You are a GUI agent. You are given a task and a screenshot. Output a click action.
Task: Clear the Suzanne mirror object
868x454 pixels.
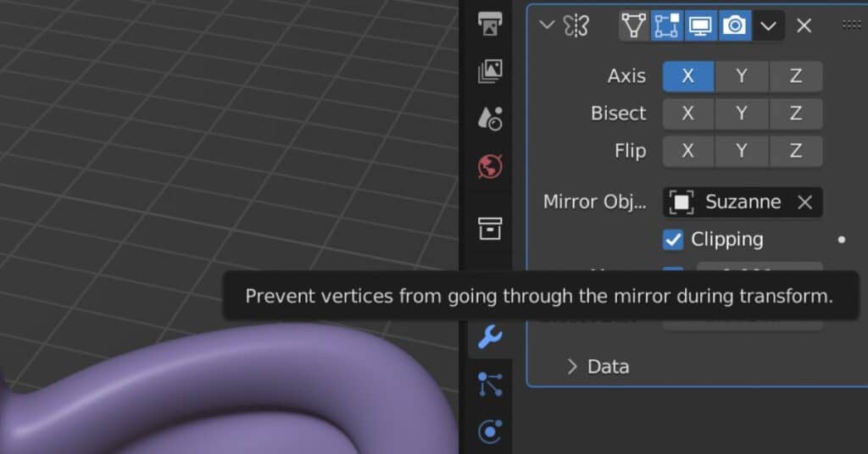point(805,202)
